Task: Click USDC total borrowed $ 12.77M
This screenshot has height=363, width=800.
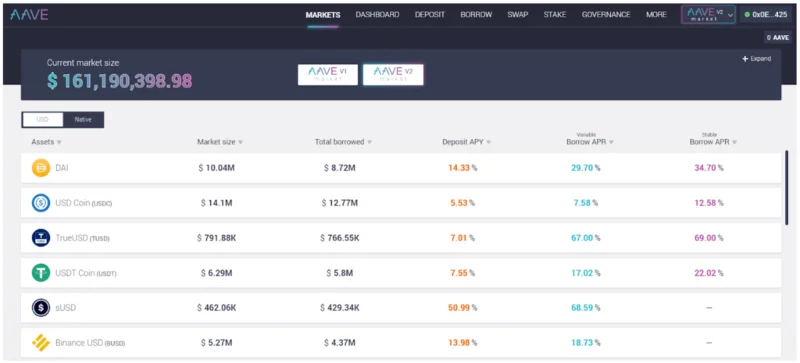Action: 340,203
